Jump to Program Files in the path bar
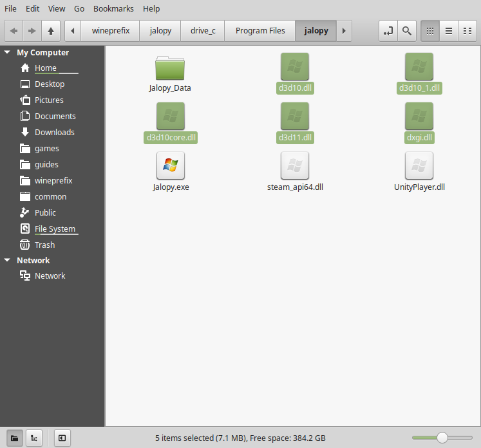Image resolution: width=481 pixels, height=448 pixels. click(x=260, y=31)
